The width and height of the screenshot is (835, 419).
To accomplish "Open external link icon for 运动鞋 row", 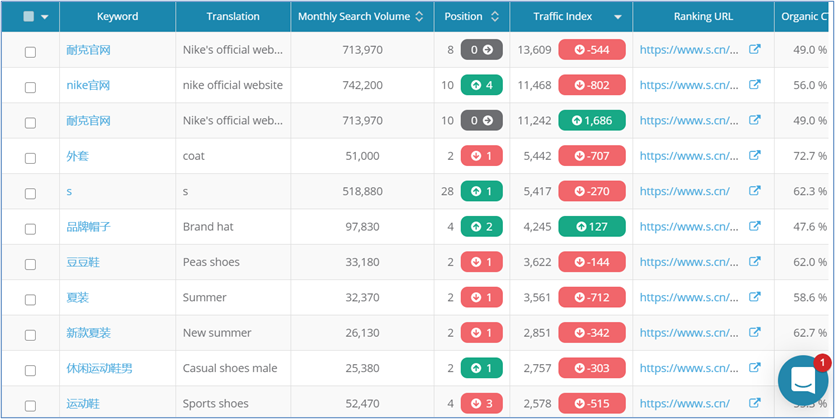I will (x=755, y=403).
